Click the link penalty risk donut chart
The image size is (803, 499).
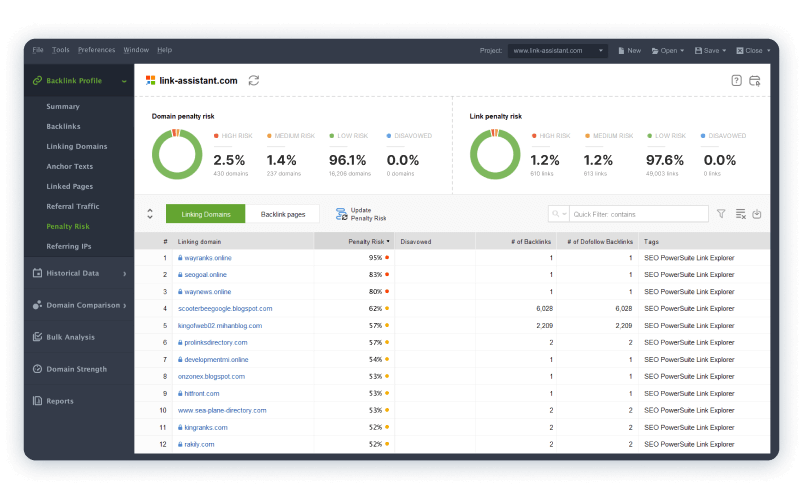tap(495, 154)
